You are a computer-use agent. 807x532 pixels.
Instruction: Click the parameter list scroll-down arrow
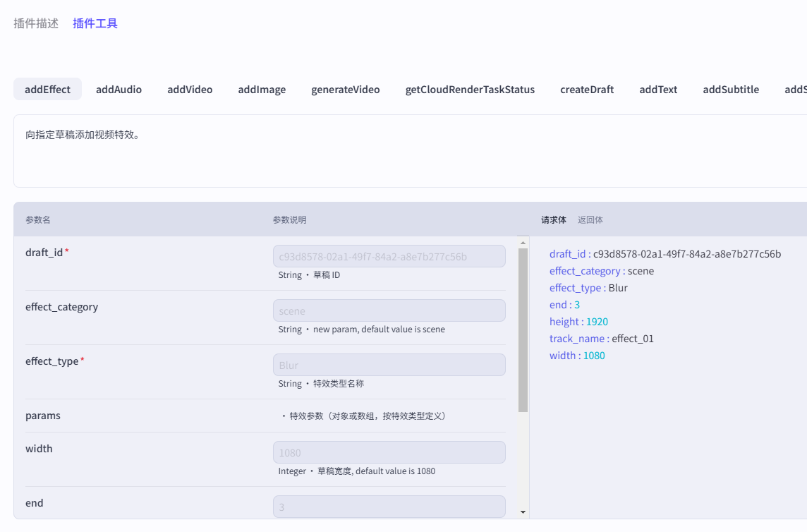click(523, 512)
